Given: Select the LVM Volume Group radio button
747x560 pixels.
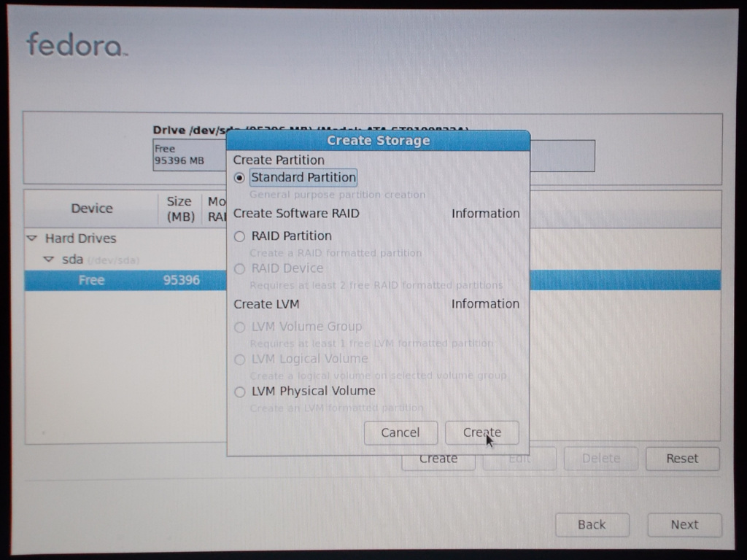Looking at the screenshot, I should (239, 327).
